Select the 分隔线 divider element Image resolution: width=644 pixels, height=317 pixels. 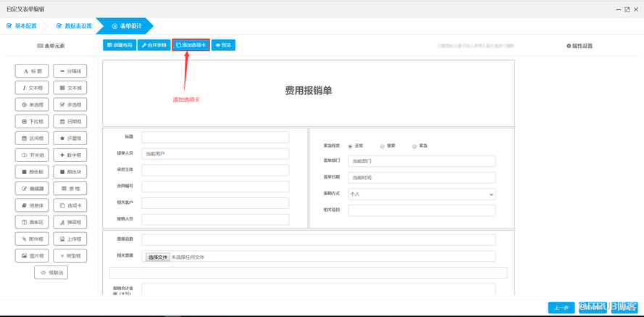coord(70,71)
